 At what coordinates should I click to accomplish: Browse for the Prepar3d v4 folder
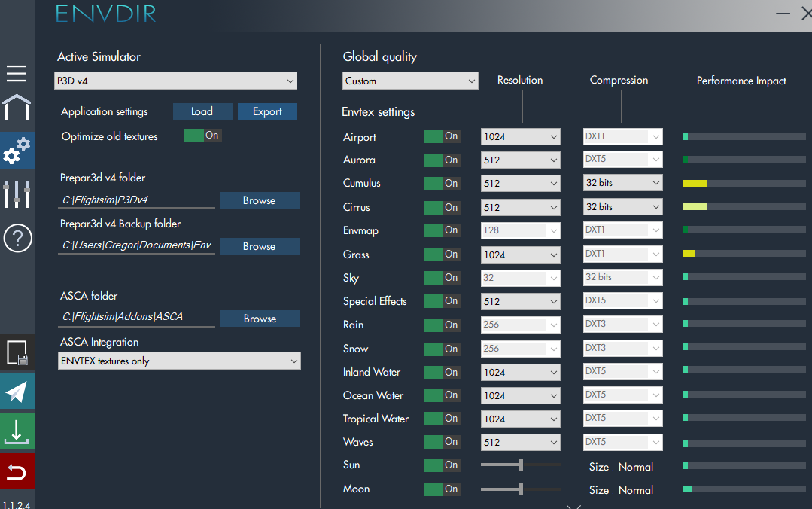pos(260,200)
